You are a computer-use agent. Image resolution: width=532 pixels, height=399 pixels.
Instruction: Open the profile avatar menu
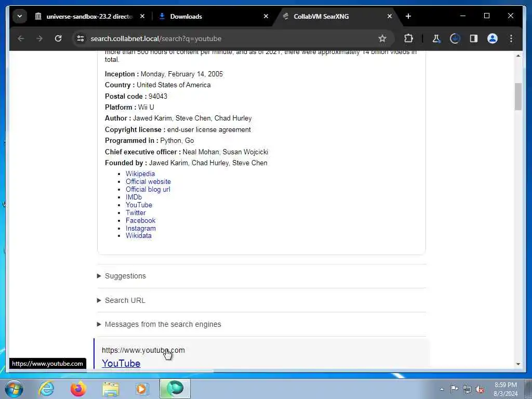click(x=493, y=38)
